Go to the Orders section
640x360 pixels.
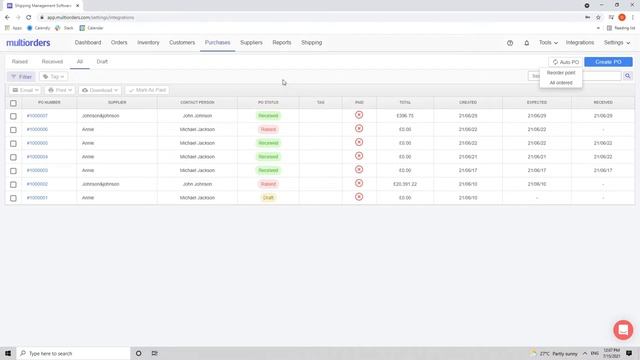pos(119,42)
